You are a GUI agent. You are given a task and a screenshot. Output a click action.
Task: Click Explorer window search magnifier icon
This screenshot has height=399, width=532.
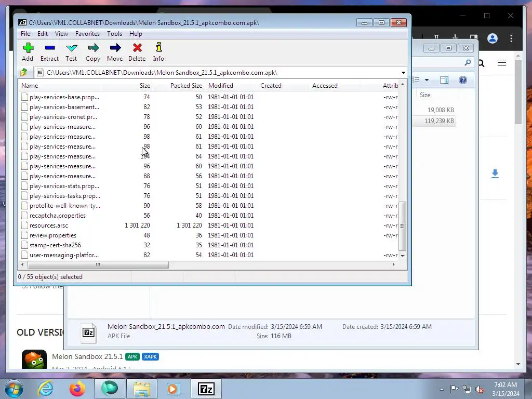[x=468, y=62]
